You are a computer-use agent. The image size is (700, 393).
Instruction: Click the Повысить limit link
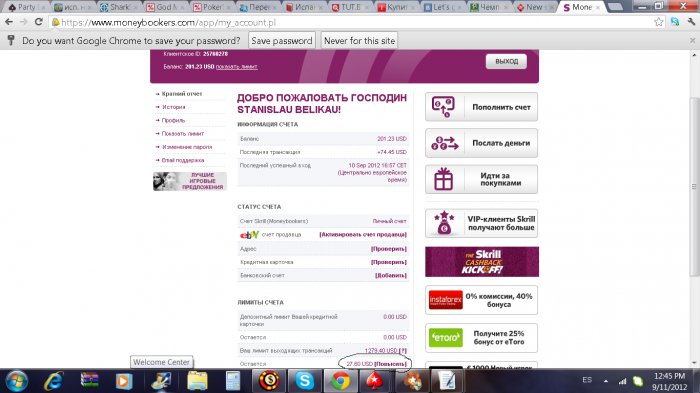[x=391, y=364]
